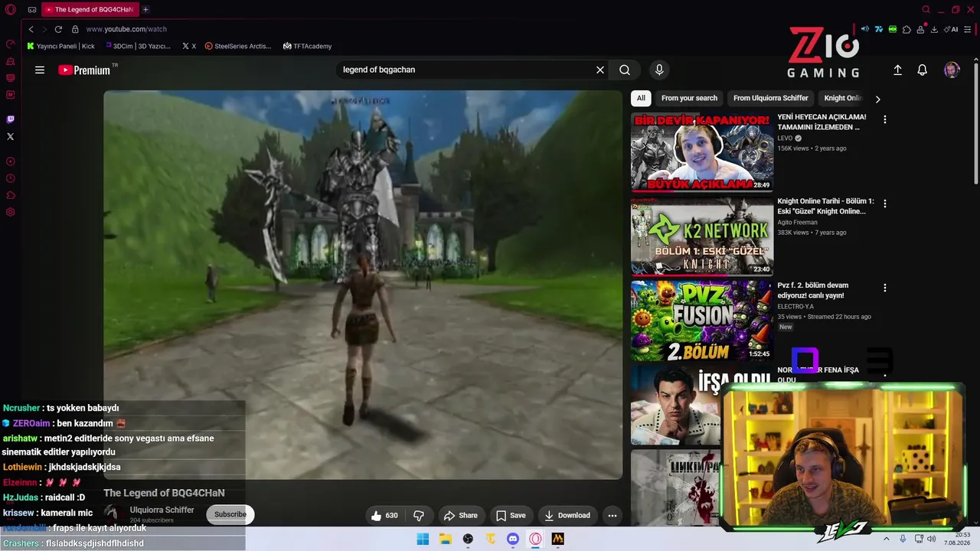Screen dimensions: 980x551
Task: Open GX Control speedometer icon in sidebar
Action: coord(11,44)
